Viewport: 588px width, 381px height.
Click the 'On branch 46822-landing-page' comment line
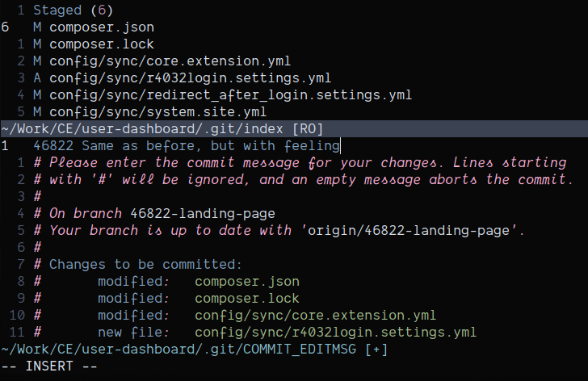click(162, 214)
